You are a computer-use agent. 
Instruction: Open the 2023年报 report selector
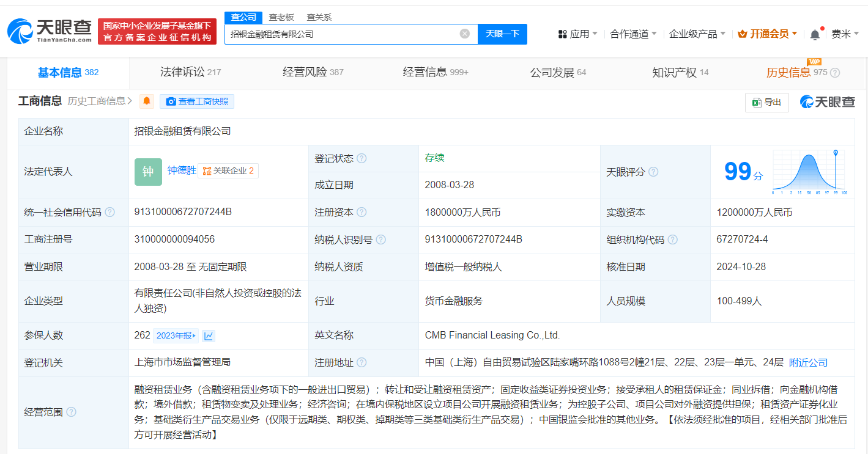(176, 335)
